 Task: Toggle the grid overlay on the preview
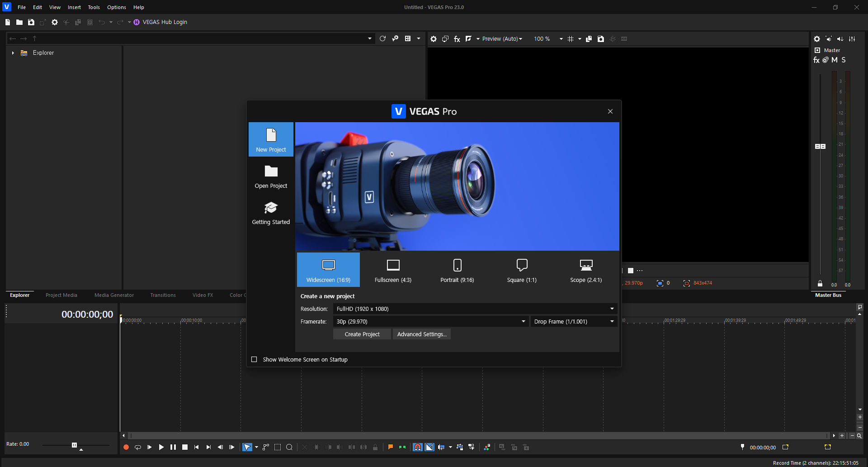(571, 38)
